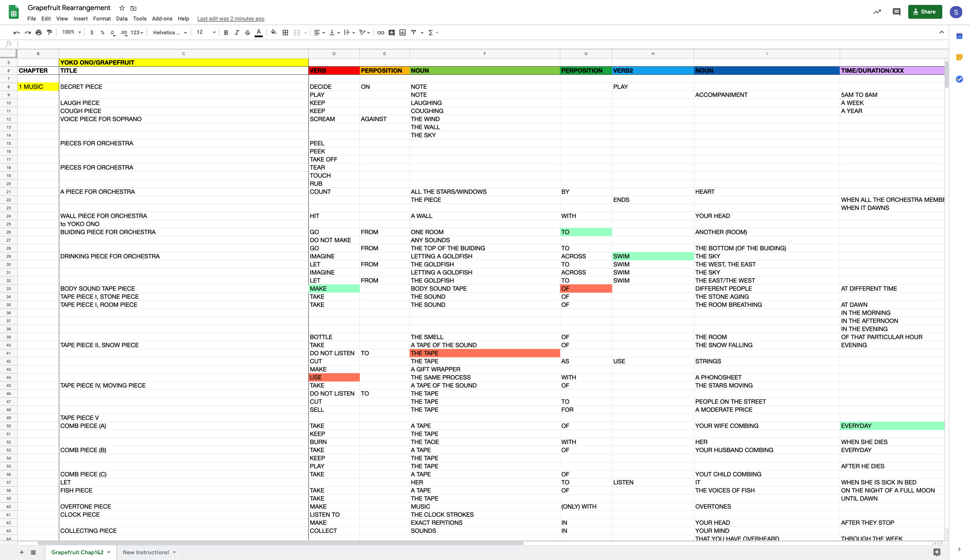Open Google Calendar in side panel
Screen dimensions: 970x560
[959, 36]
